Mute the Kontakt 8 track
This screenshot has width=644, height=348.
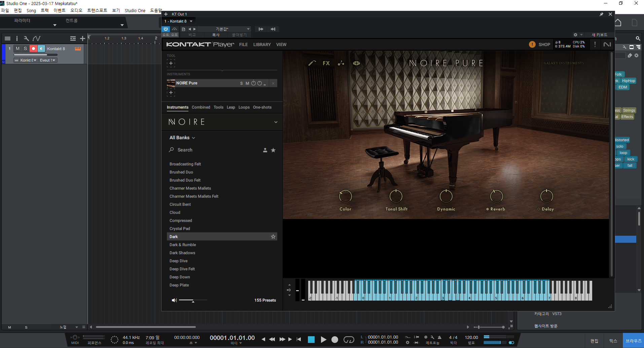pos(17,49)
